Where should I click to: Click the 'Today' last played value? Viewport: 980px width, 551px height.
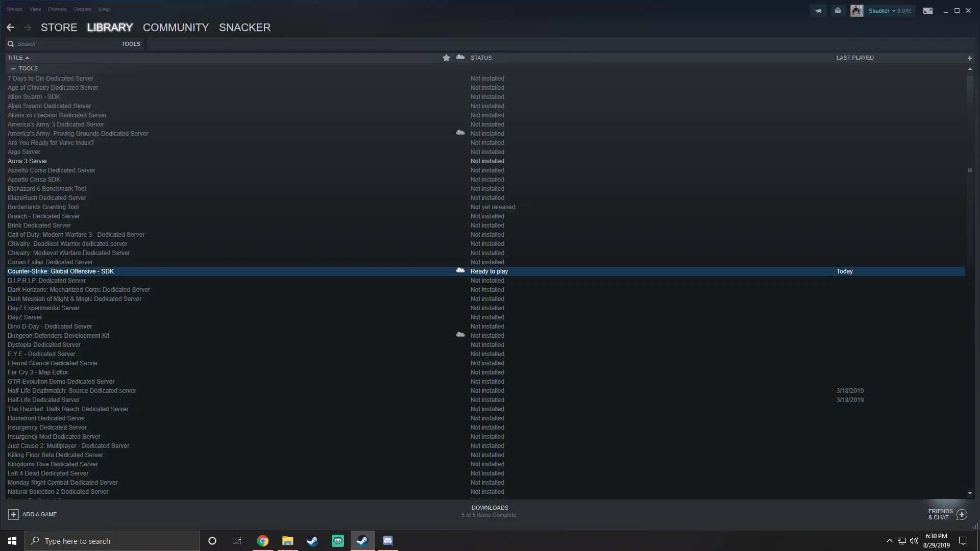click(845, 271)
